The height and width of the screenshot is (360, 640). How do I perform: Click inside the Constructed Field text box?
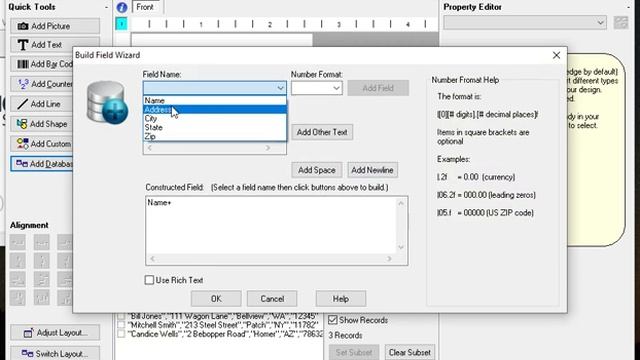pos(271,226)
